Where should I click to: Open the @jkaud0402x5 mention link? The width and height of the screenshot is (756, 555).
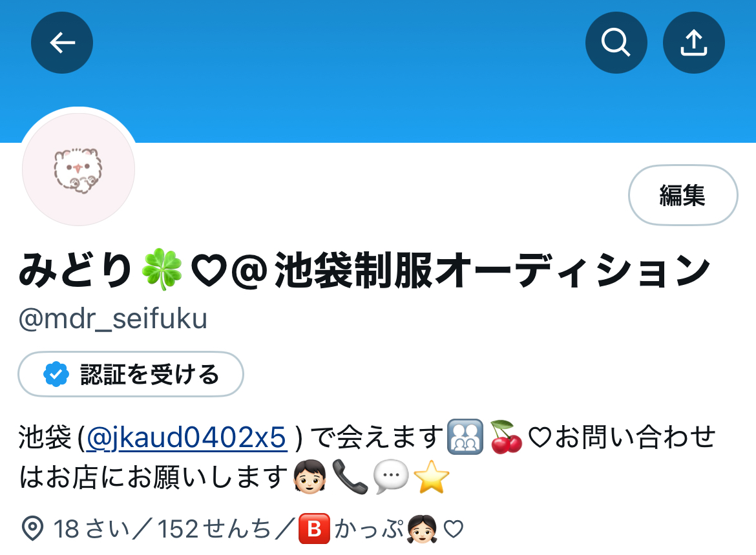187,437
